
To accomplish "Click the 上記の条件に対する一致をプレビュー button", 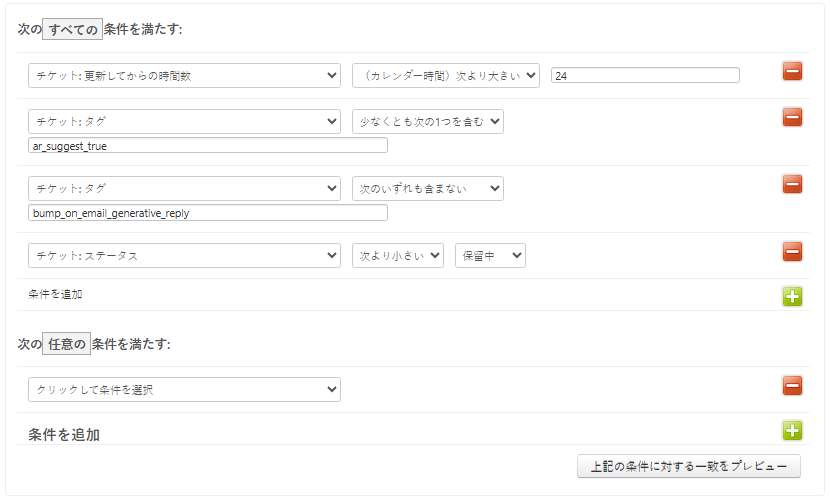I will (688, 466).
